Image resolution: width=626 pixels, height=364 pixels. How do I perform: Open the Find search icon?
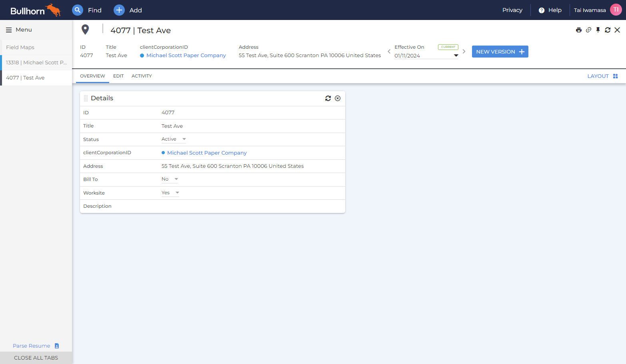tap(78, 10)
